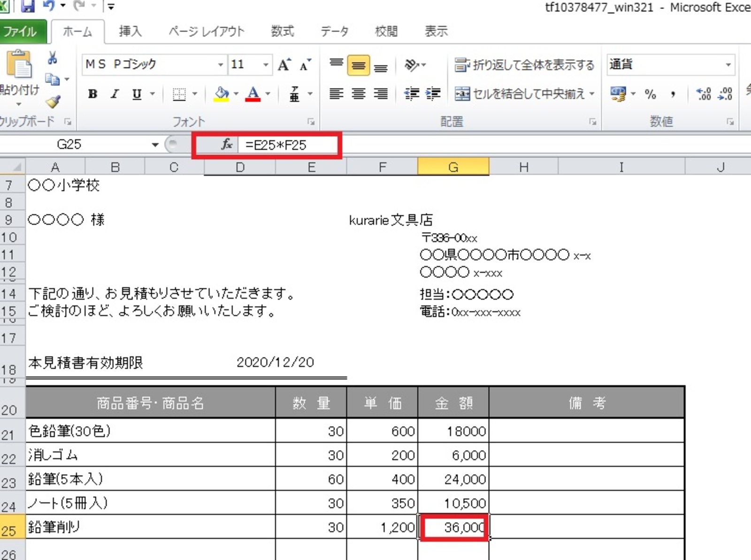Open クリップボード group dialog launcher

[68, 122]
